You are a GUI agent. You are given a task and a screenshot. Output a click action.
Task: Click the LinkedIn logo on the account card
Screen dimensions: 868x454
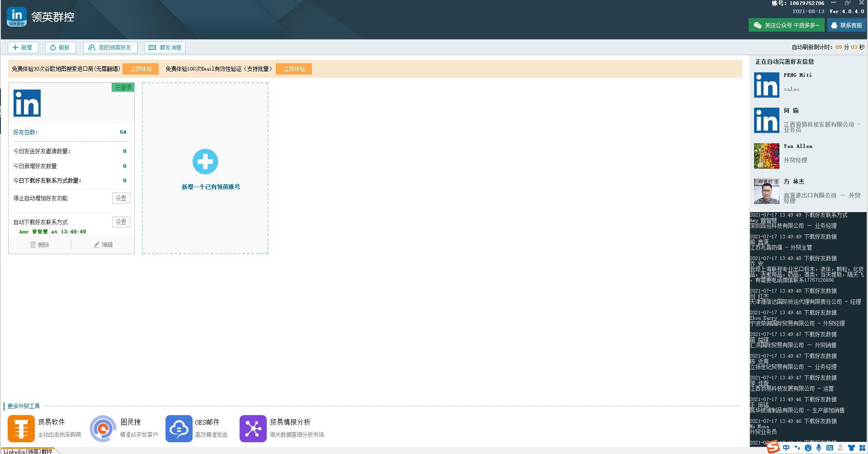click(x=27, y=103)
